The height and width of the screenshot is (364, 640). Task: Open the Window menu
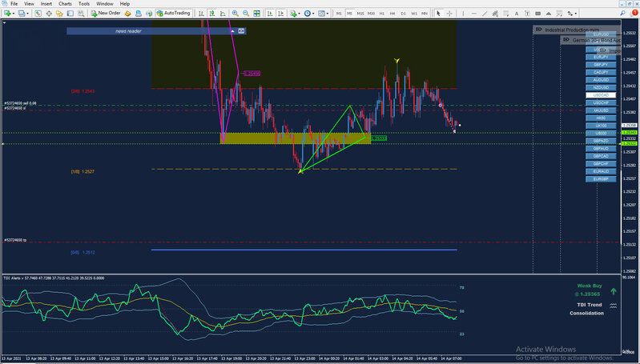click(x=105, y=4)
